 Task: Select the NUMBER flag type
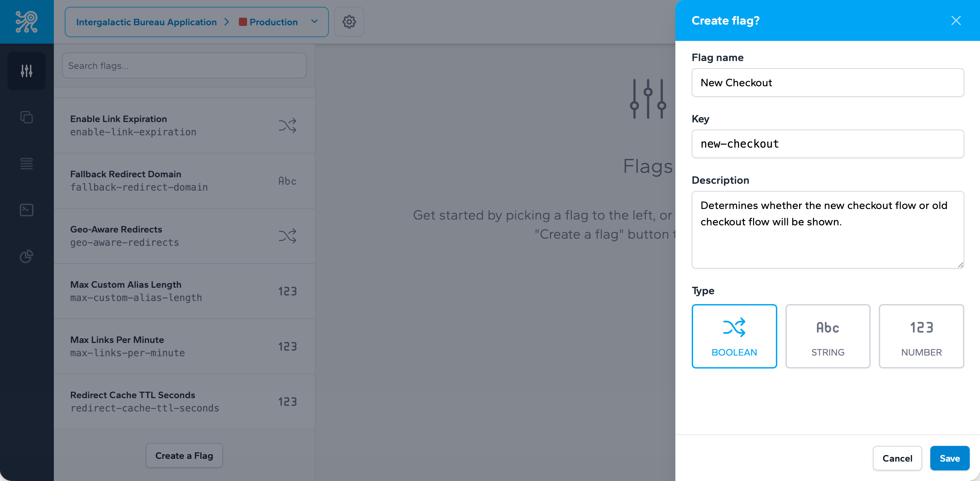(x=921, y=336)
